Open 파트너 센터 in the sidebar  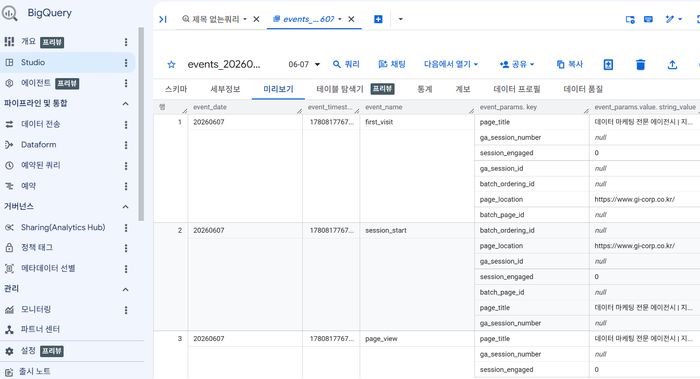coord(40,329)
